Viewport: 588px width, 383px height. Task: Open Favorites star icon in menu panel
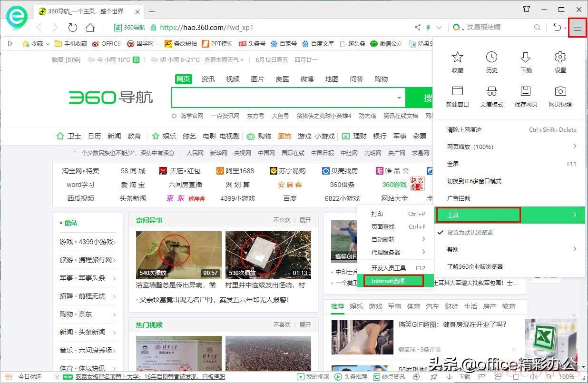tap(458, 62)
